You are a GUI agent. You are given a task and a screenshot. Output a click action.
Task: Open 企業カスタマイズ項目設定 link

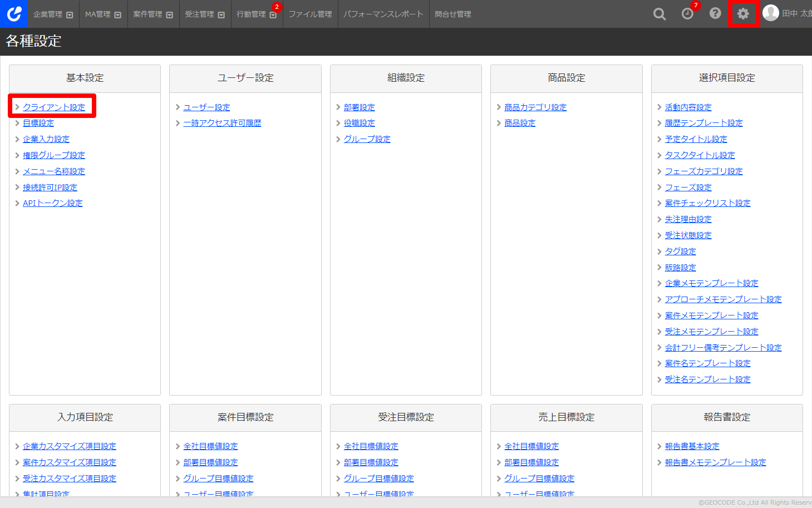[70, 446]
